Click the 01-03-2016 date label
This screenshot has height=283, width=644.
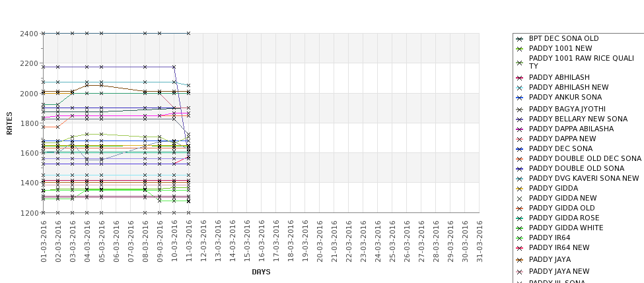click(x=44, y=241)
